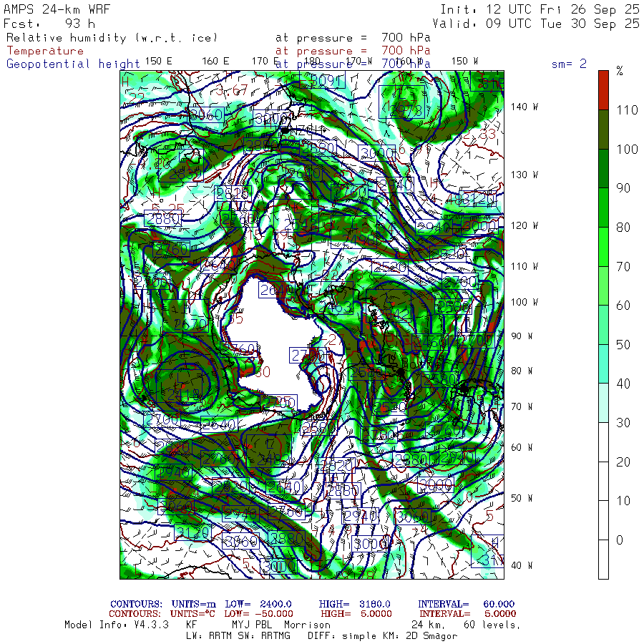Click the 'sm= 2' smoothing label
This screenshot has width=644, height=644.
[x=569, y=64]
